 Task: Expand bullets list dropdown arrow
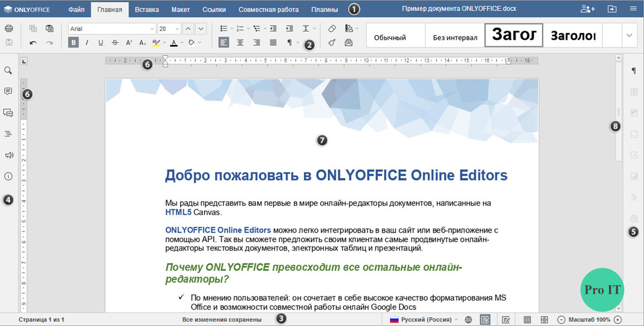(231, 28)
